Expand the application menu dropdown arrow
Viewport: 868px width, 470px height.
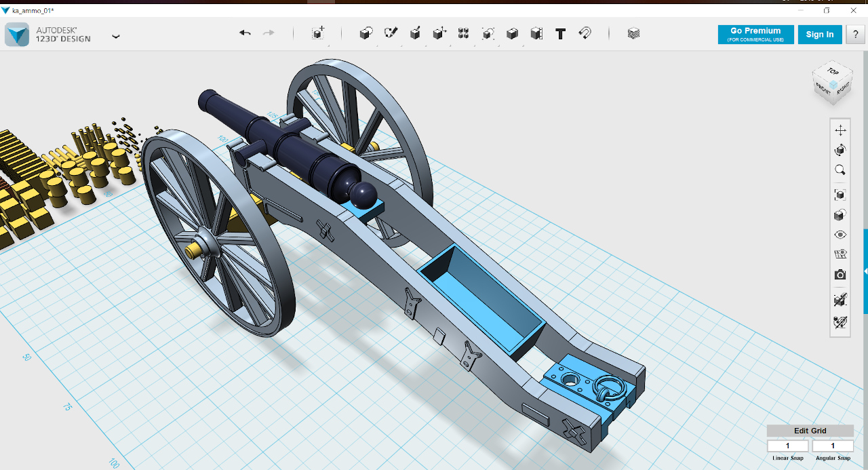pyautogui.click(x=116, y=37)
